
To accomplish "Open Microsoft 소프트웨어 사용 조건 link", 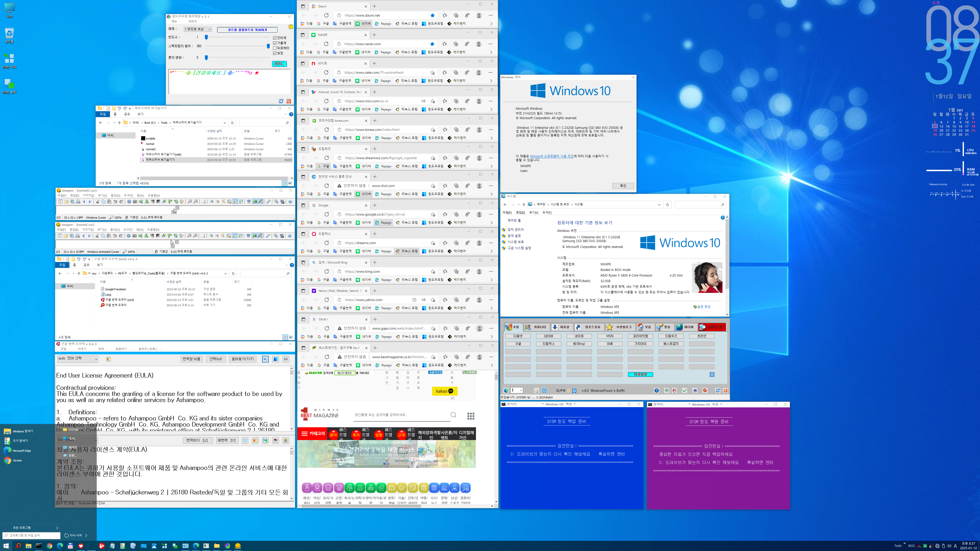I will click(552, 156).
